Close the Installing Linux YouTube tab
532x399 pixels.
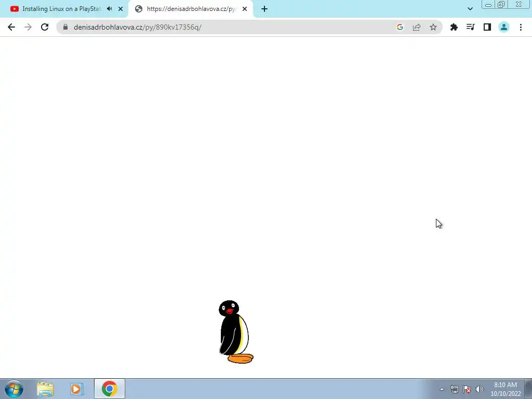click(x=121, y=9)
